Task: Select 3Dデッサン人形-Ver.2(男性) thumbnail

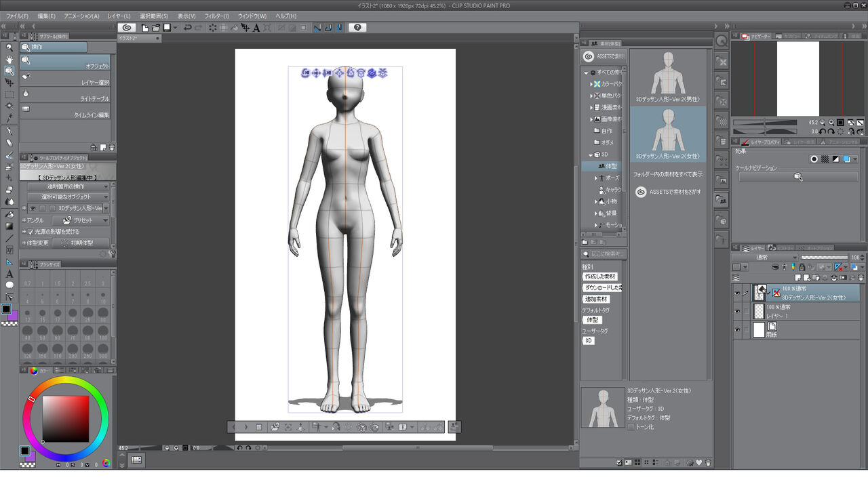Action: tap(668, 77)
